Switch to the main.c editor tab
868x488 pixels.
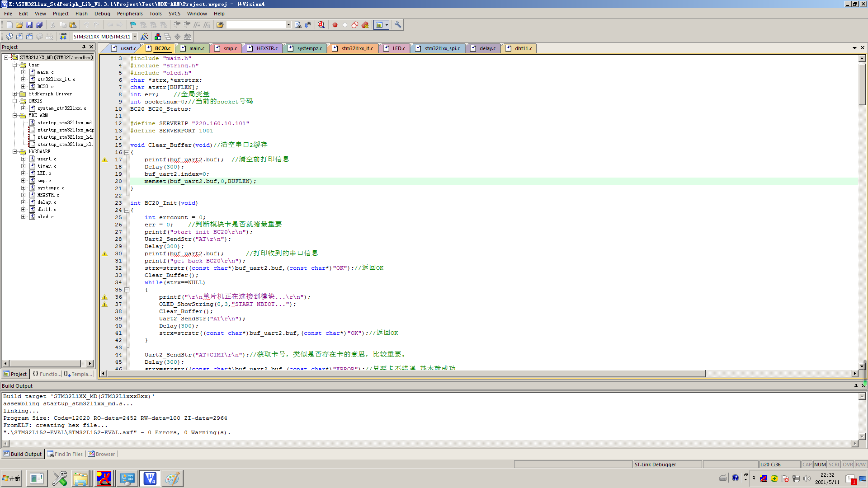pyautogui.click(x=193, y=48)
